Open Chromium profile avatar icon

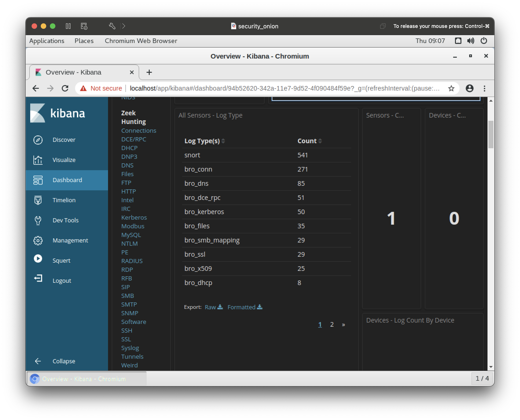point(469,88)
